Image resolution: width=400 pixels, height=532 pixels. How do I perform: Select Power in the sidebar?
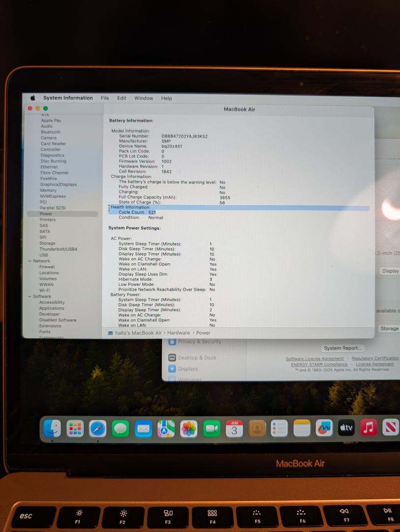pyautogui.click(x=62, y=214)
